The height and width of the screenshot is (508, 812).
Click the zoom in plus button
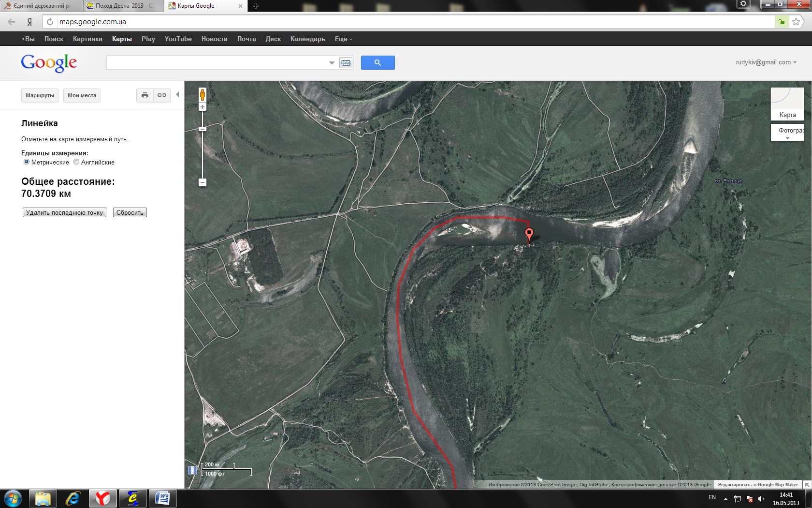[203, 107]
